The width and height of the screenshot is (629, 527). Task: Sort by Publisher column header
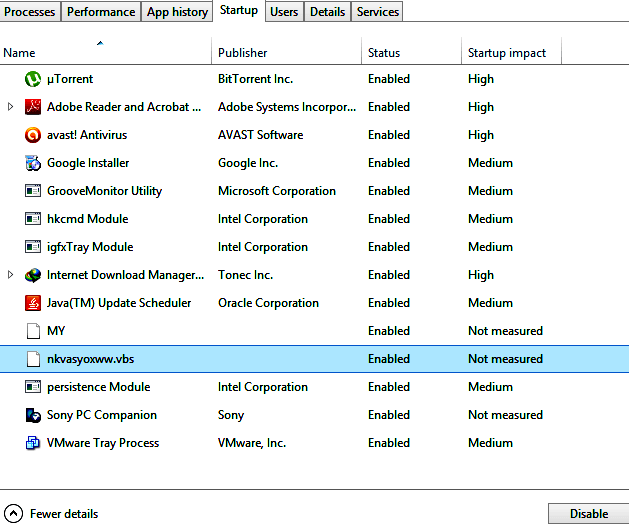click(x=286, y=53)
